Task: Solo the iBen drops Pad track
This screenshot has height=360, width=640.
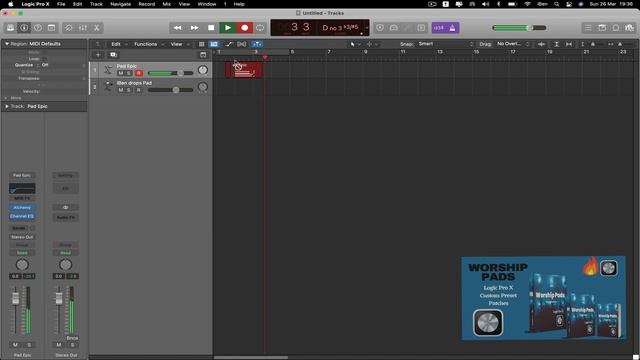Action: pos(129,90)
